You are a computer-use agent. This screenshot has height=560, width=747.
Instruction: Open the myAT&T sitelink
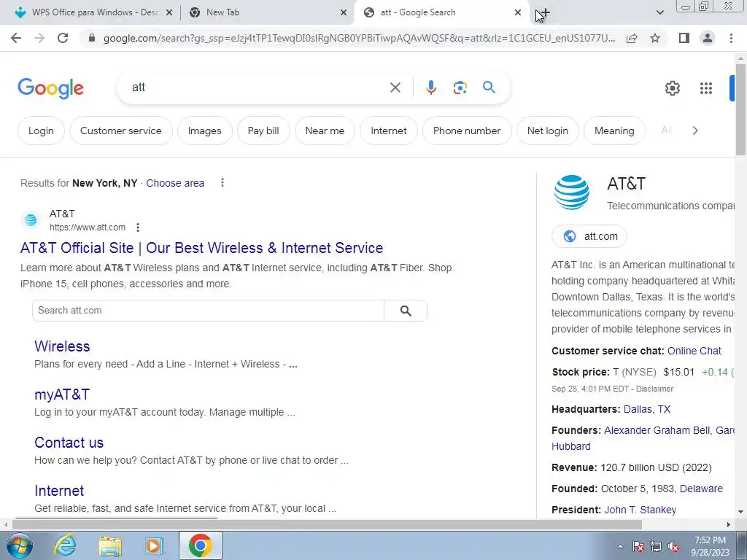62,394
